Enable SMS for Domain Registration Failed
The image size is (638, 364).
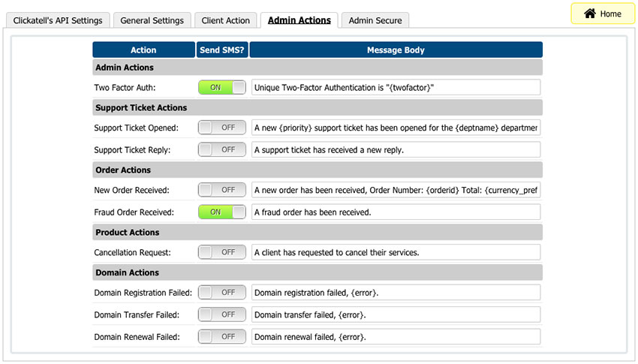221,292
